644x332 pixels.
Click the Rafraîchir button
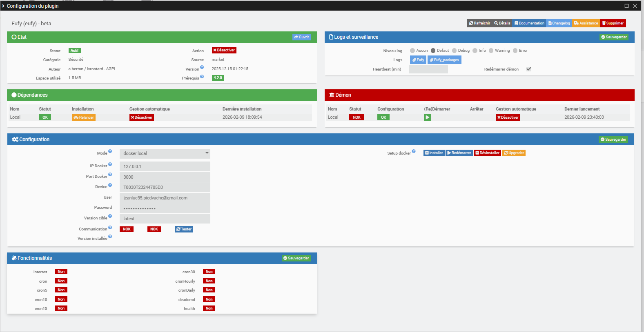tap(479, 23)
